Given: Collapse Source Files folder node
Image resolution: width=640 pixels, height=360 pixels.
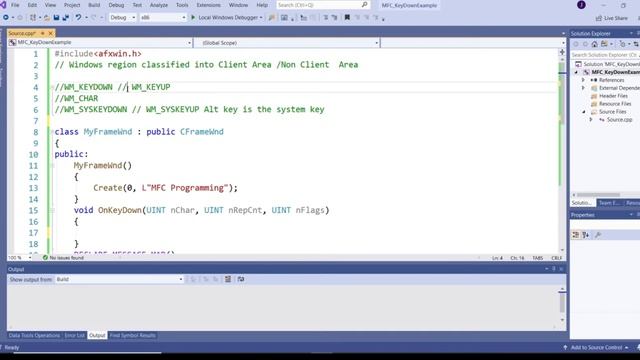Looking at the screenshot, I should [x=583, y=111].
